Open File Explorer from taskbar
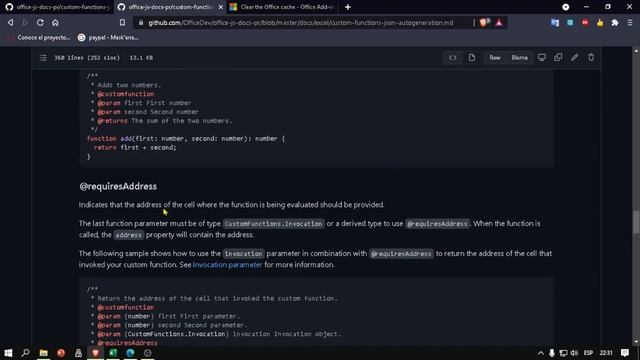 point(43,353)
